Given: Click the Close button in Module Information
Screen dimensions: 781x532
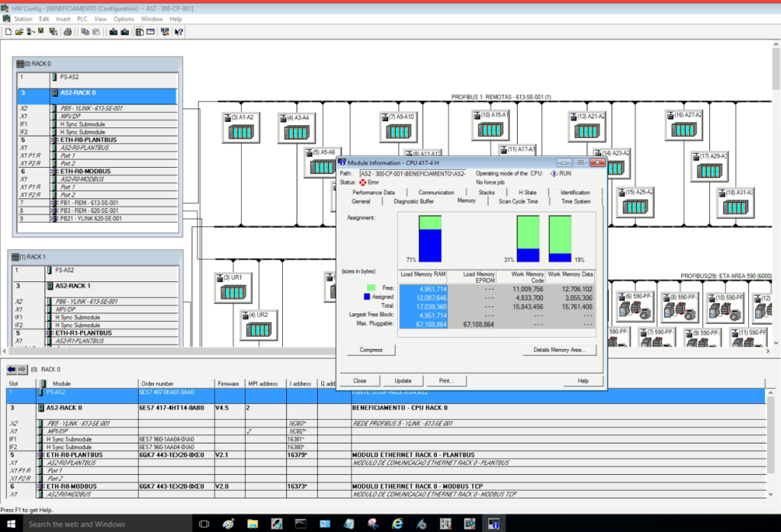Looking at the screenshot, I should 360,381.
